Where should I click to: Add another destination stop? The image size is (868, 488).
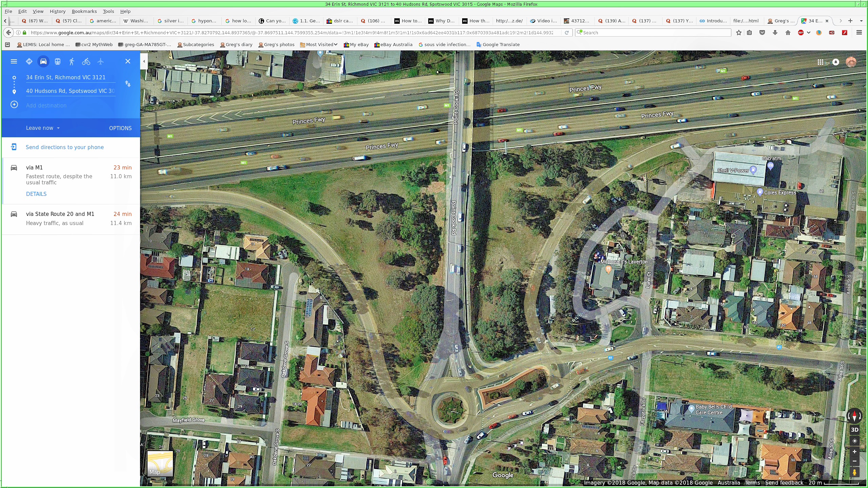click(46, 105)
